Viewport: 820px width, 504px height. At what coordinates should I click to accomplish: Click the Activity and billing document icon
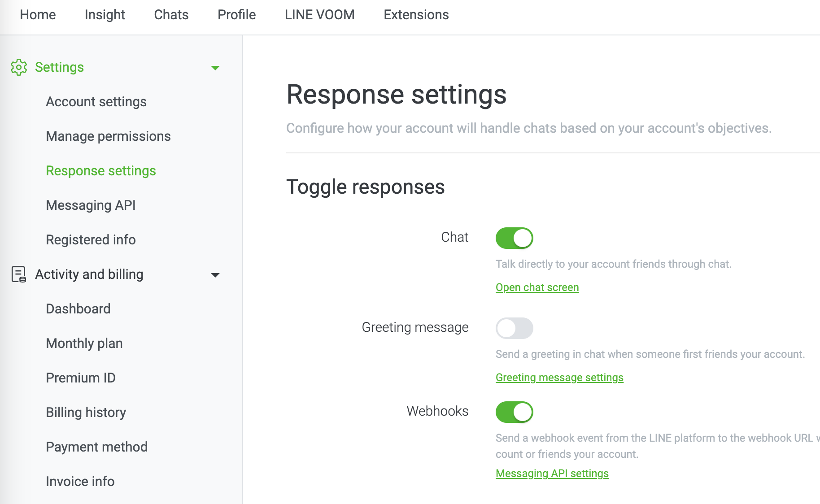coord(19,274)
